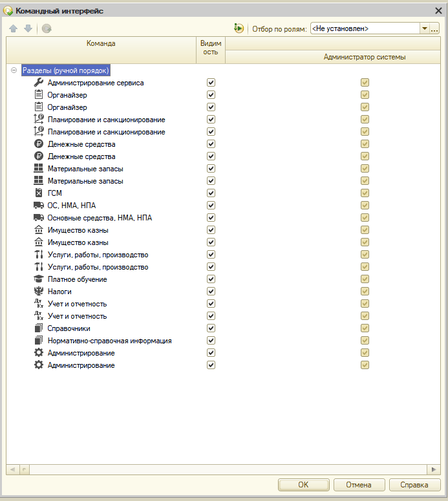Click the ellipsis button beside role filter

pos(434,28)
